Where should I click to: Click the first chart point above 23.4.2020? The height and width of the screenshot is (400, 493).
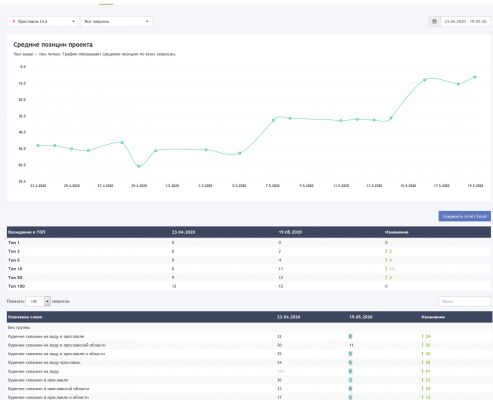click(38, 146)
